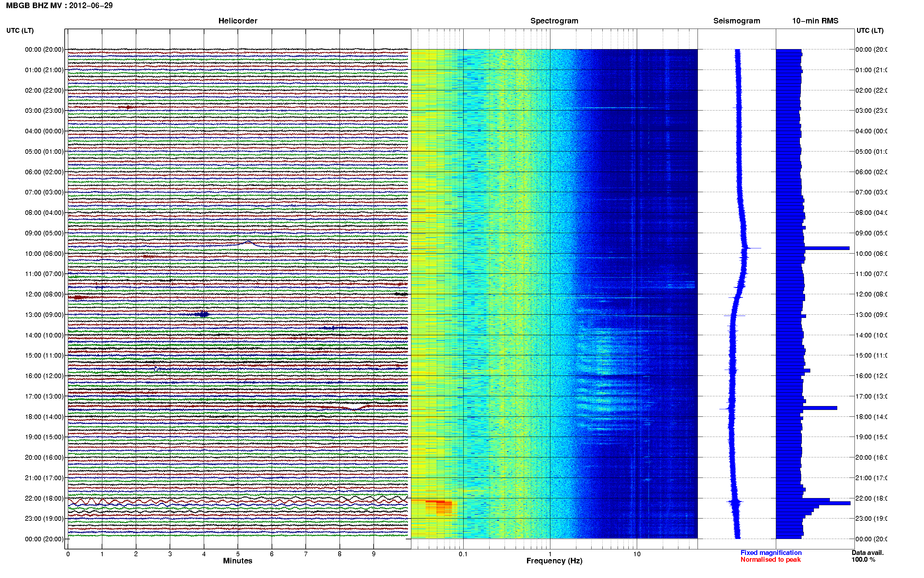Click the 10 Hz frequency tick label
This screenshot has height=578, width=924.
coord(637,554)
